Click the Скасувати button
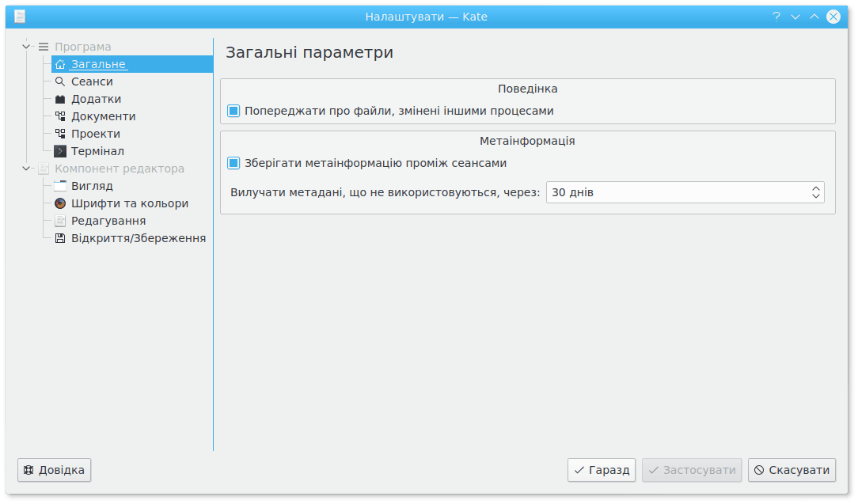Screen dimensions: 858x504 pos(792,470)
